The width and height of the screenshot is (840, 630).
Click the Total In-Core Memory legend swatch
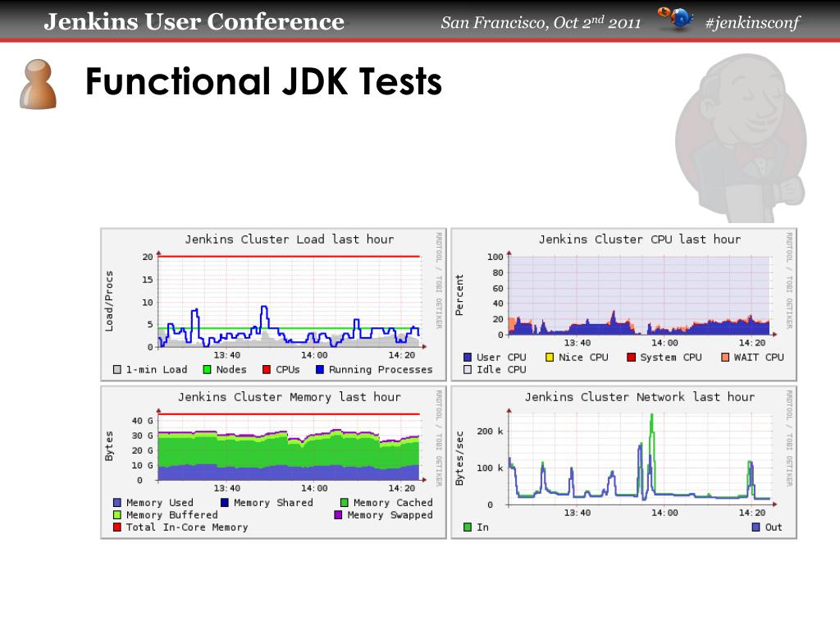point(117,527)
